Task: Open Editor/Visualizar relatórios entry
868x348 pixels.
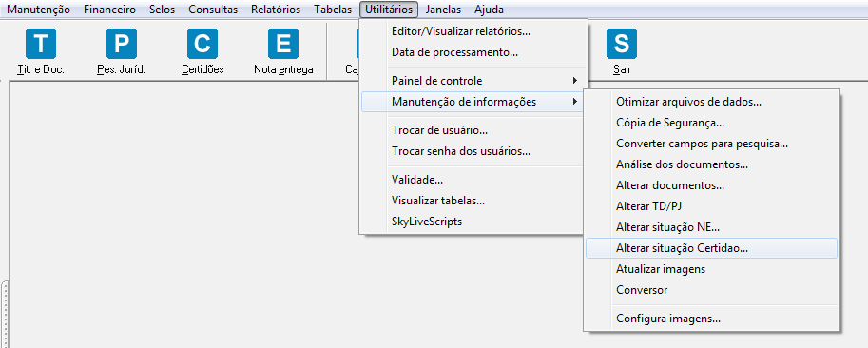Action: [473, 31]
